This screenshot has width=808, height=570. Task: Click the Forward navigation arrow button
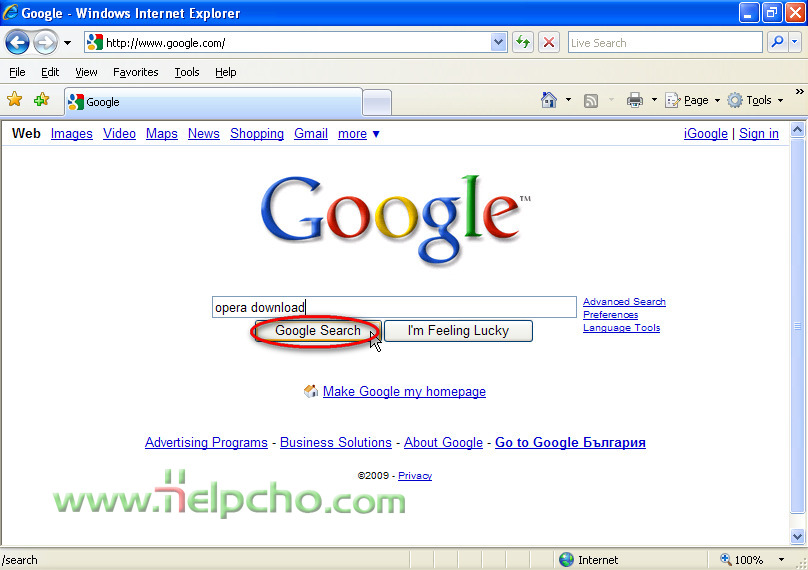(x=45, y=43)
